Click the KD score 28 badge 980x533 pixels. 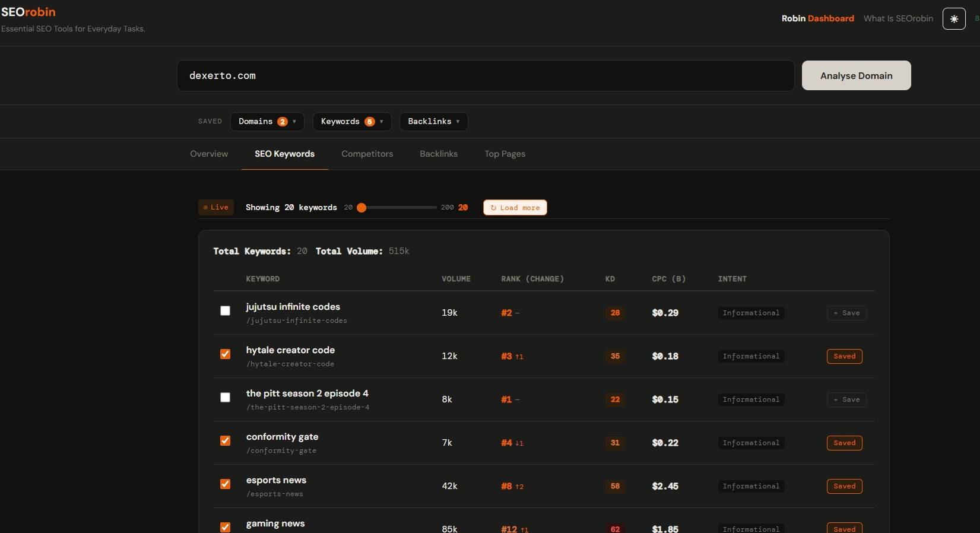[615, 313]
